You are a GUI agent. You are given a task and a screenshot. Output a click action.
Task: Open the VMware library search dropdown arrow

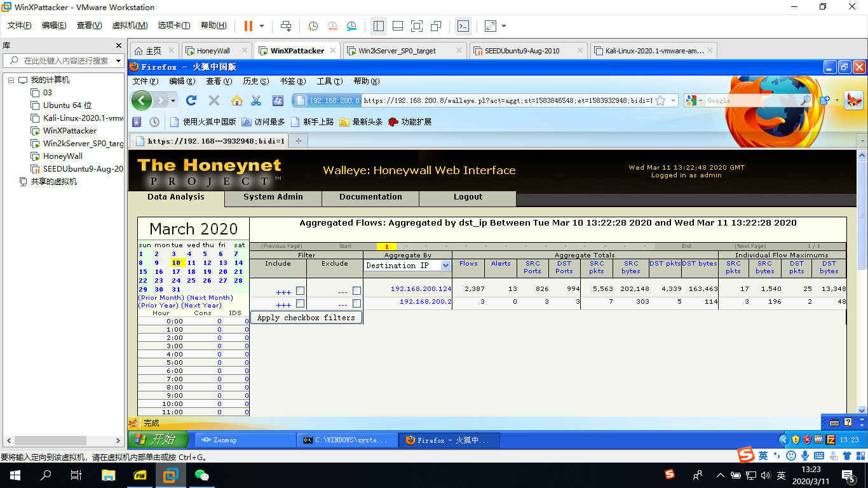click(x=119, y=61)
